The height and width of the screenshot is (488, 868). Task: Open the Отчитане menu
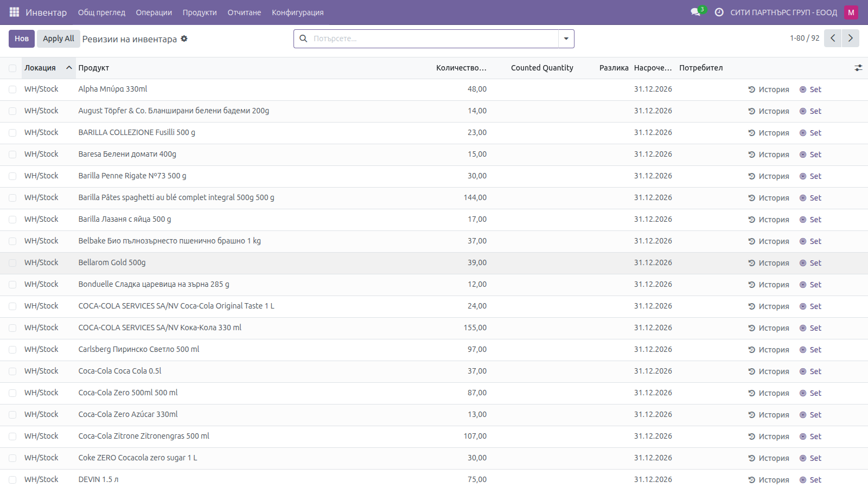tap(244, 12)
